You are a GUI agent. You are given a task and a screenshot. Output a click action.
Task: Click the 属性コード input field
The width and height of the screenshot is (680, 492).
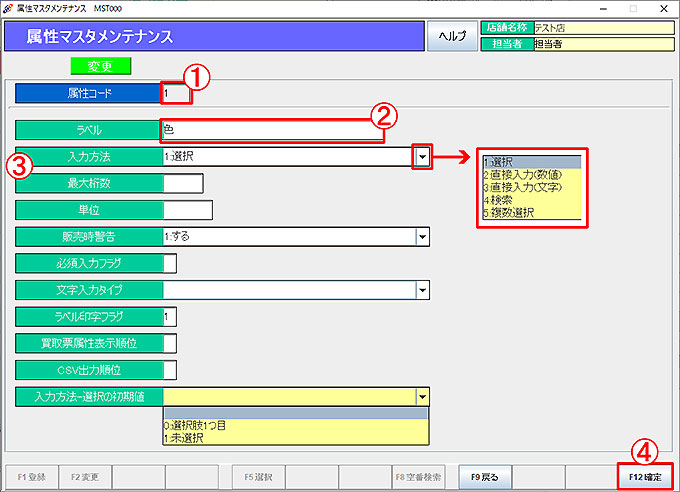tap(176, 93)
